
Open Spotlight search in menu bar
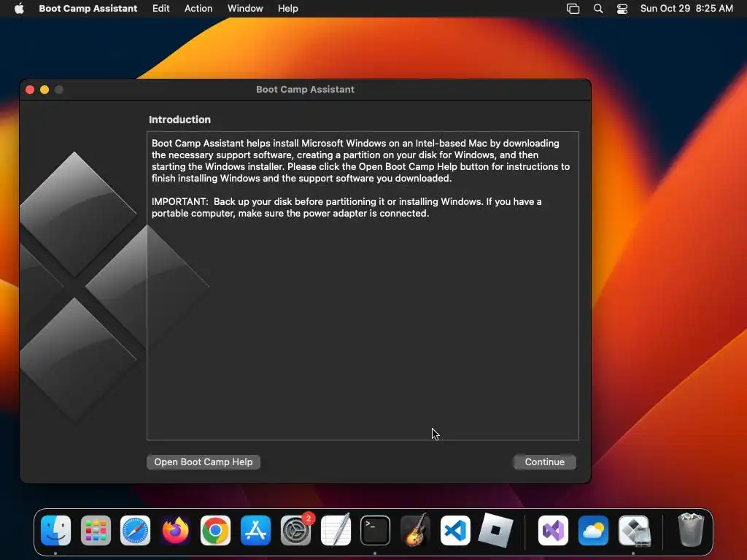click(x=598, y=9)
